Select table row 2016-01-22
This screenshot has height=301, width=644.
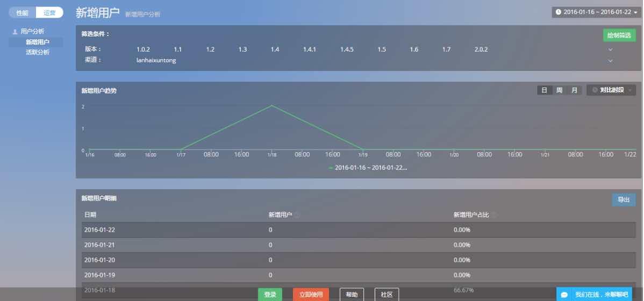358,230
